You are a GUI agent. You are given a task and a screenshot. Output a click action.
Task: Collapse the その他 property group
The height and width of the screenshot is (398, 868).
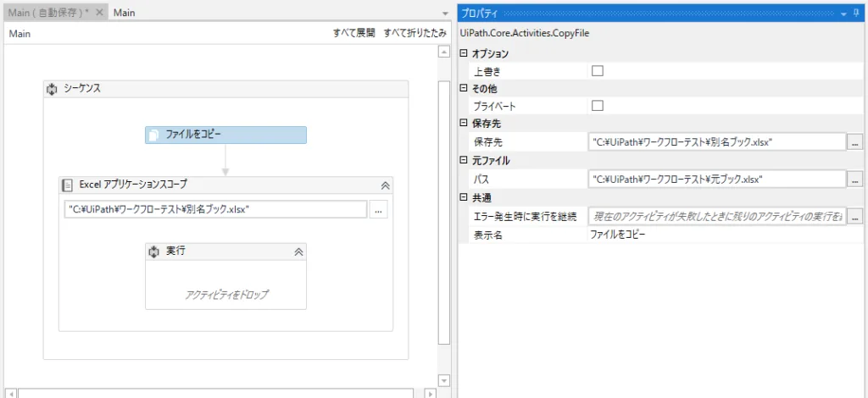pyautogui.click(x=464, y=88)
